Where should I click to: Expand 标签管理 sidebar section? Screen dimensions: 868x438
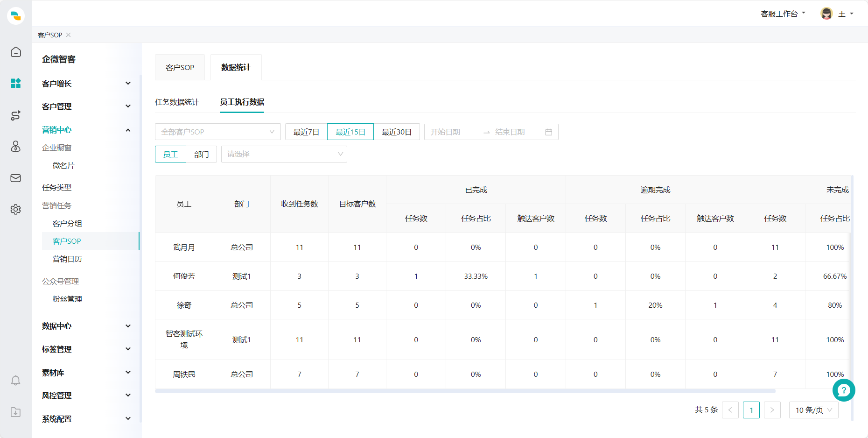tap(86, 349)
